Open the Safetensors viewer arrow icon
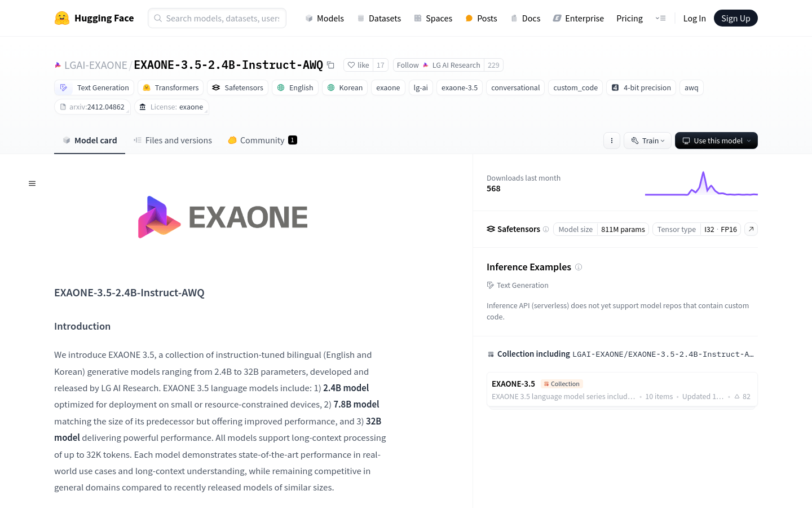This screenshot has width=812, height=508. (751, 229)
